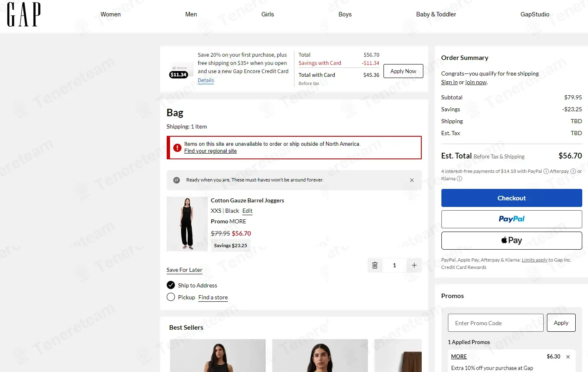The height and width of the screenshot is (372, 588).
Task: Remove the MORE promo code
Action: [568, 357]
